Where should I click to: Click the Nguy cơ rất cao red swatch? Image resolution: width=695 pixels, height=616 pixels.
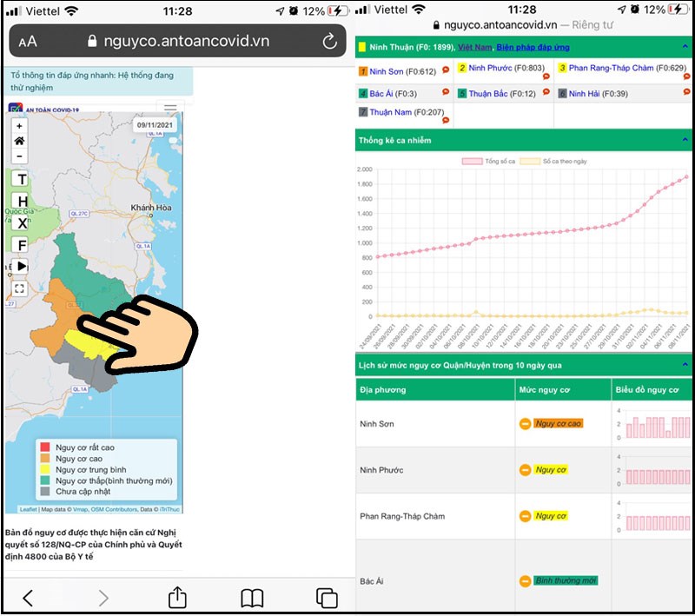45,447
